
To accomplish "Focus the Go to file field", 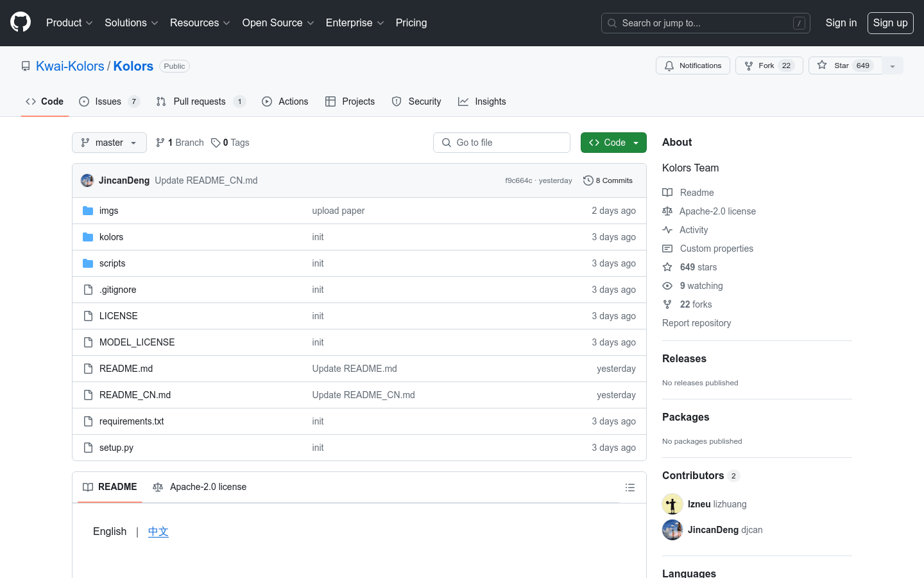I will click(502, 143).
